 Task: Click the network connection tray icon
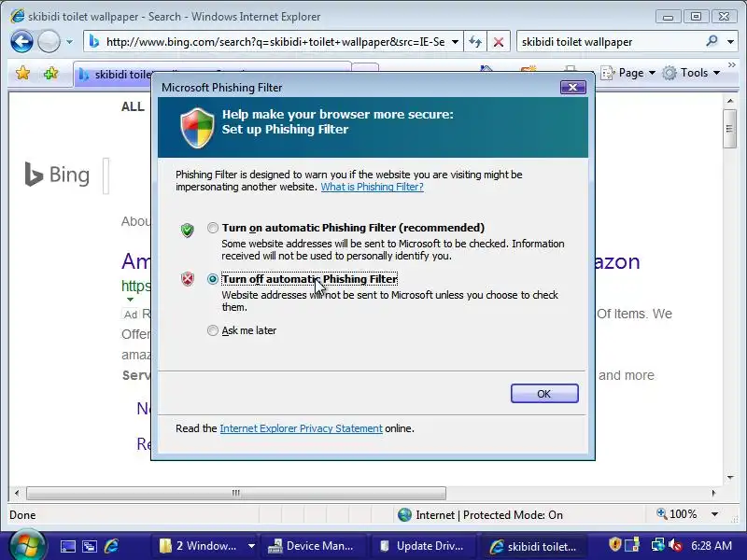(658, 544)
